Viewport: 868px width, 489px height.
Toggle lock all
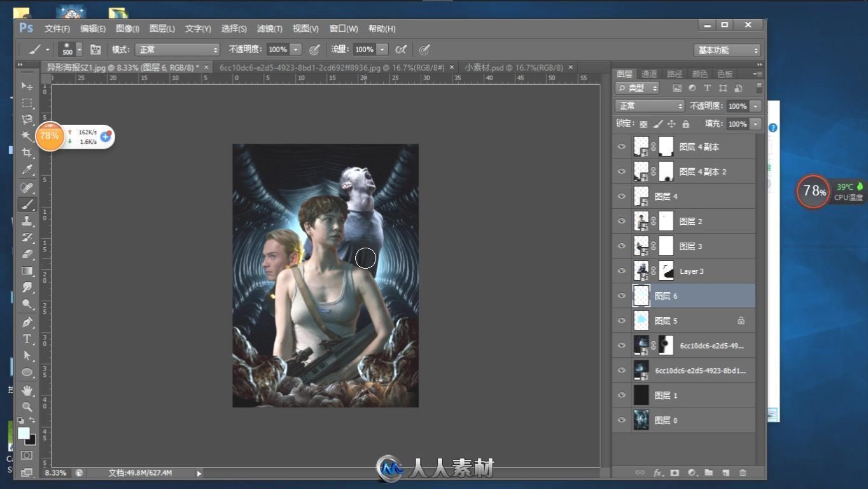click(x=685, y=124)
